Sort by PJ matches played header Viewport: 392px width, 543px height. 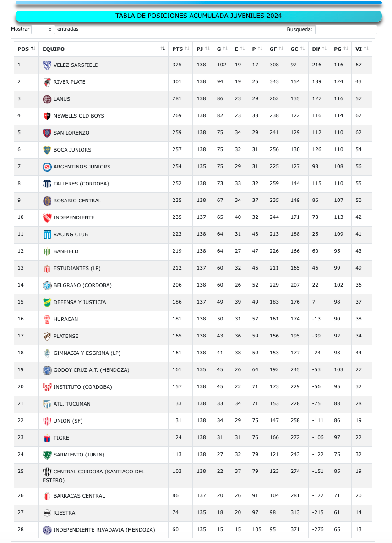pyautogui.click(x=203, y=49)
